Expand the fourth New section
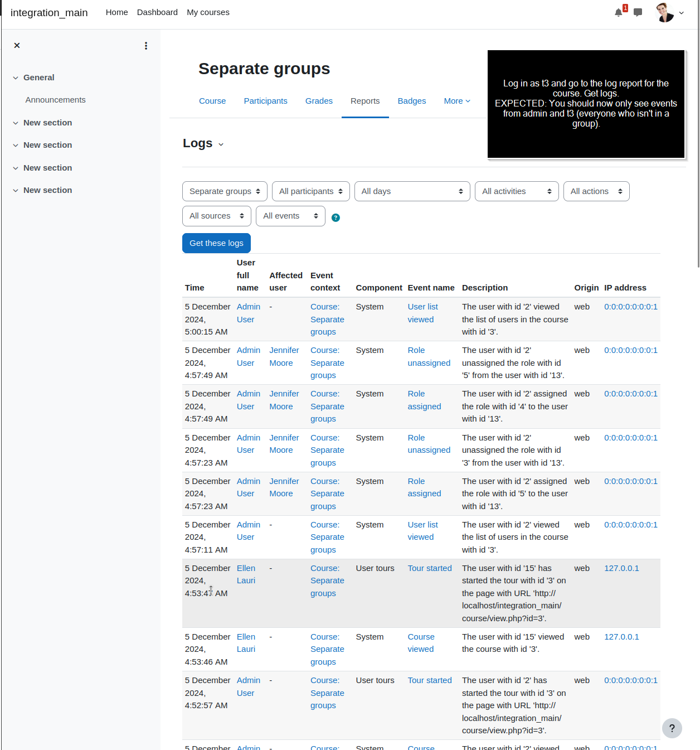This screenshot has width=700, height=750. pyautogui.click(x=16, y=190)
